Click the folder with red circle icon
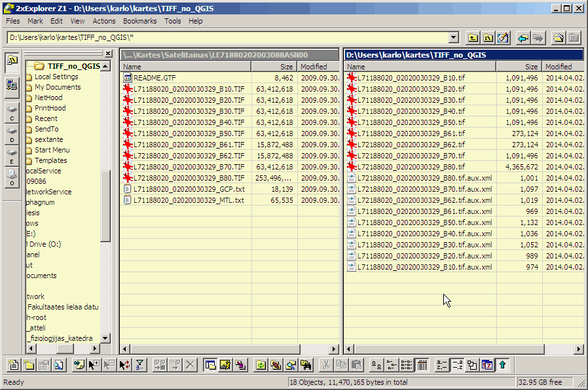The width and height of the screenshot is (588, 390). [x=276, y=365]
